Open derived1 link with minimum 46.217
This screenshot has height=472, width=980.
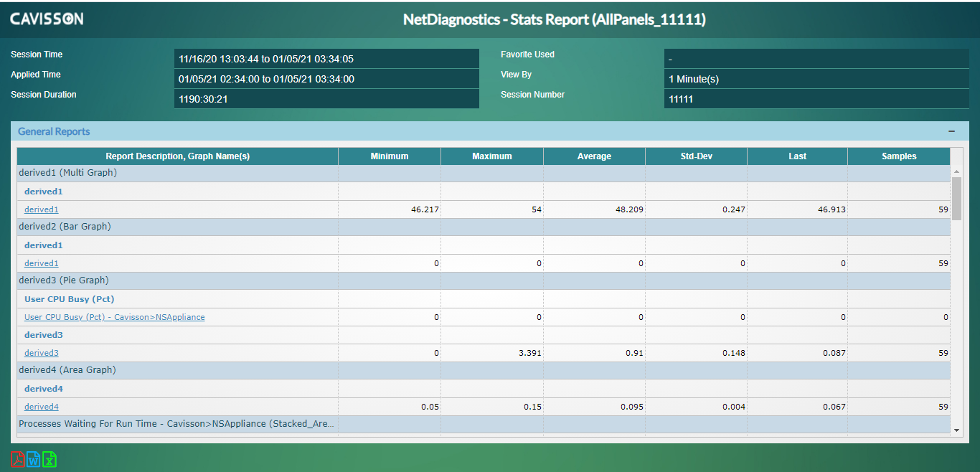click(42, 209)
